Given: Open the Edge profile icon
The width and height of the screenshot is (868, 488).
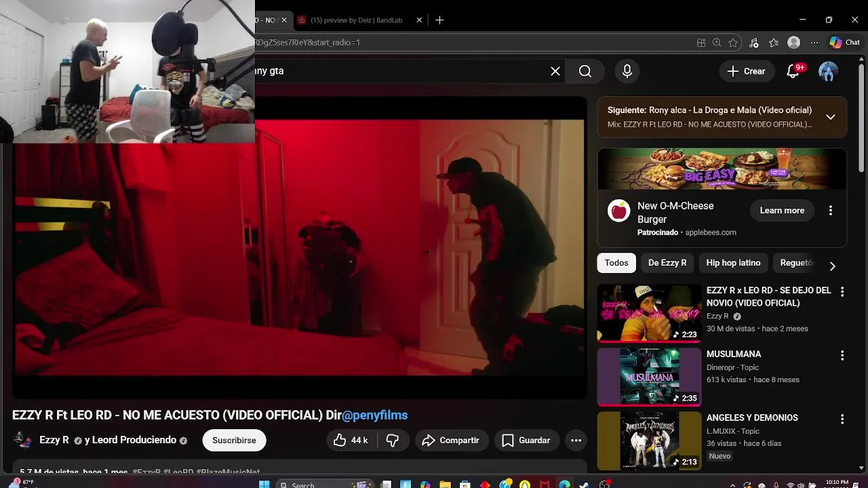Looking at the screenshot, I should pyautogui.click(x=793, y=43).
